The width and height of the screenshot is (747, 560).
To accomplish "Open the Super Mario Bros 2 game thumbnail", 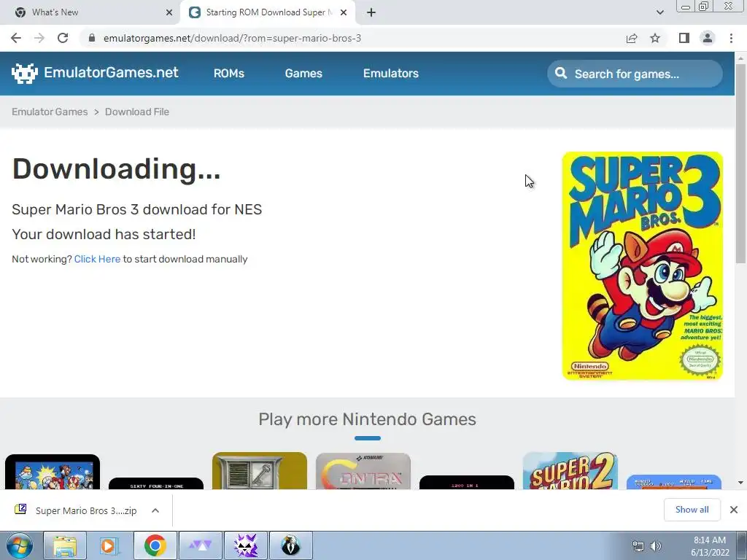I will click(570, 470).
